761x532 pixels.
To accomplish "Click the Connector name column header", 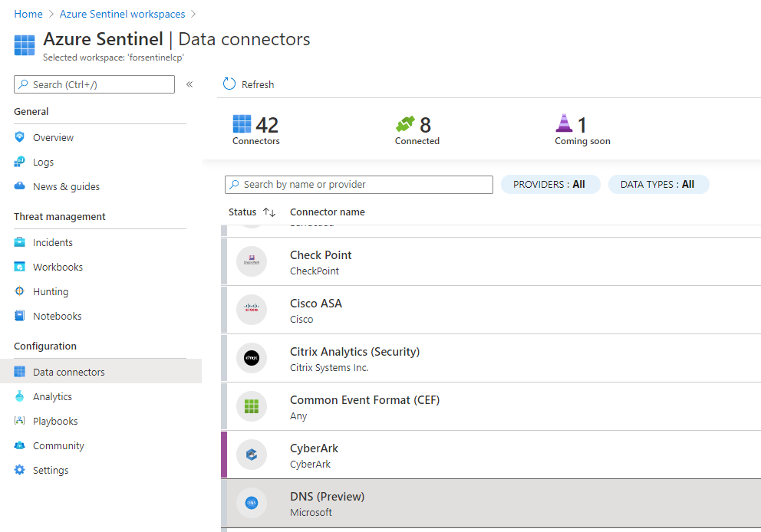I will 327,212.
